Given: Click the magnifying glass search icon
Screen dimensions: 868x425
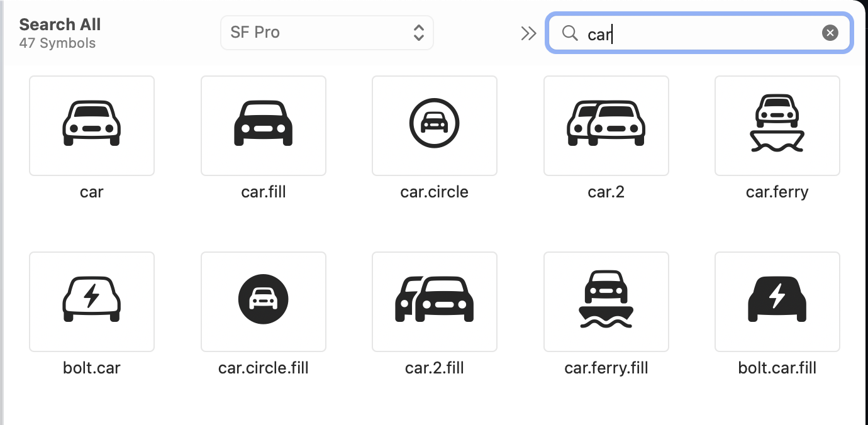Looking at the screenshot, I should point(569,32).
